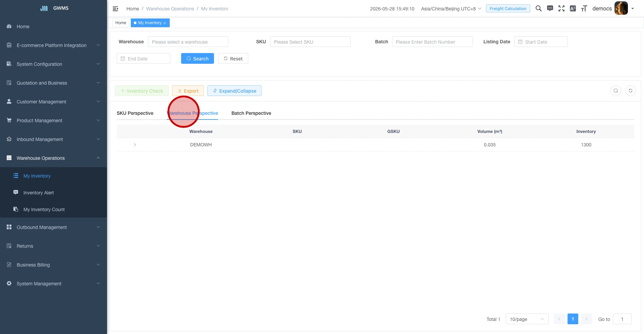Click Home breadcrumb link
Viewport: 644px width, 334px height.
pyautogui.click(x=132, y=9)
